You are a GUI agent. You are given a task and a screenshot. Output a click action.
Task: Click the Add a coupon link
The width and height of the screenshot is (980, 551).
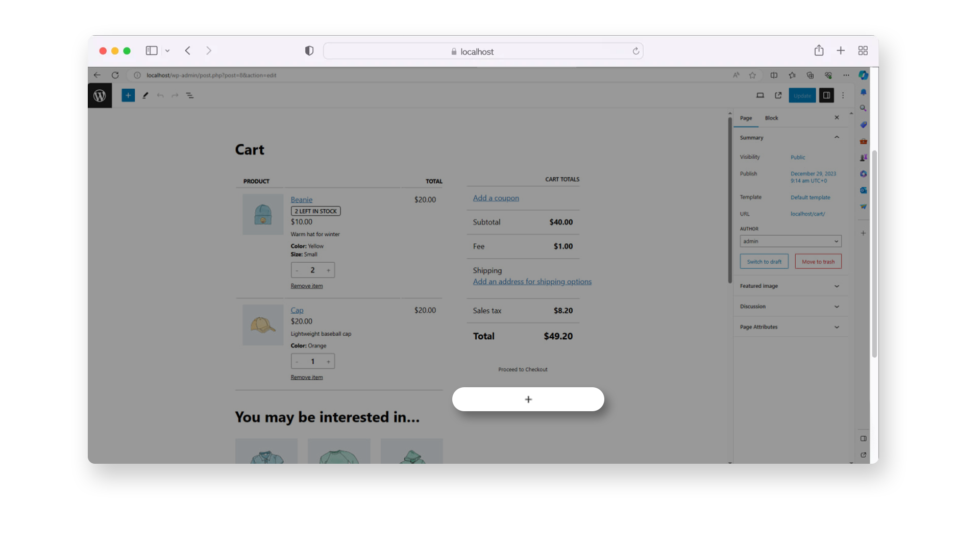coord(496,198)
